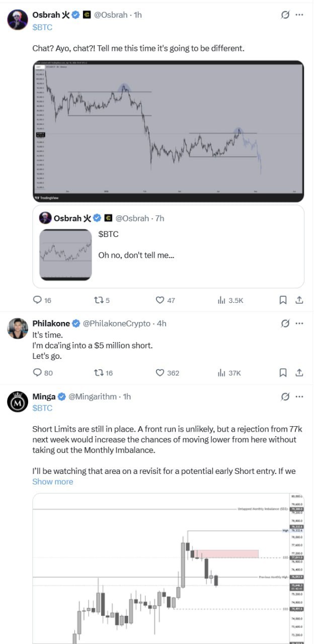
Task: Open Philakone's profile picture
Action: (x=17, y=328)
